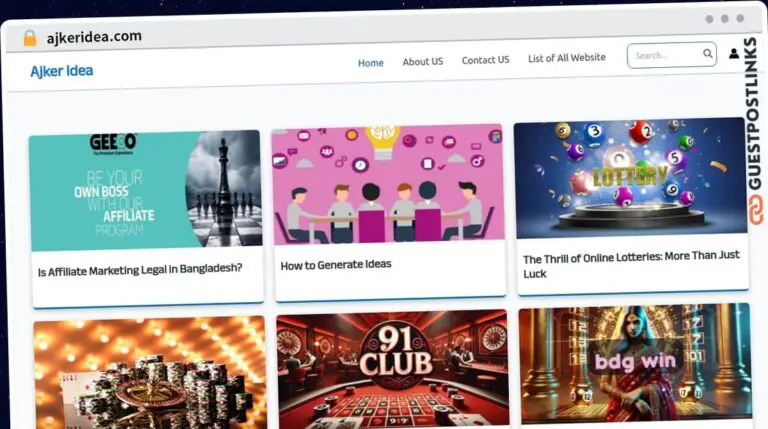Open The Thrill of Online Lotteries article
The height and width of the screenshot is (429, 768).
631,264
